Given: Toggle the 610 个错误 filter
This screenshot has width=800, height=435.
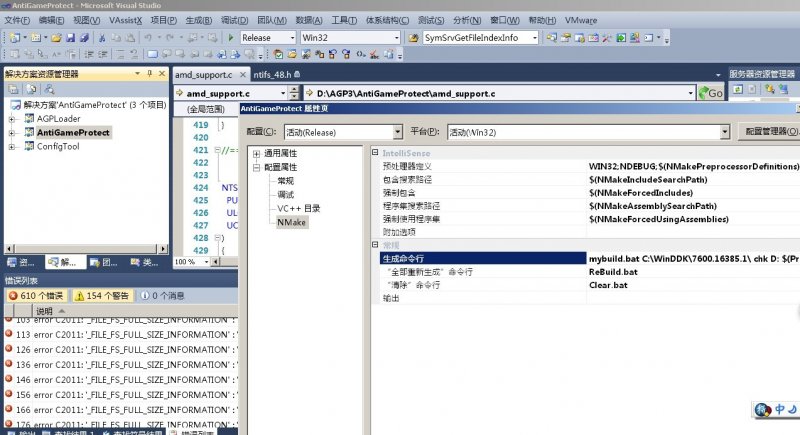Looking at the screenshot, I should [x=36, y=296].
